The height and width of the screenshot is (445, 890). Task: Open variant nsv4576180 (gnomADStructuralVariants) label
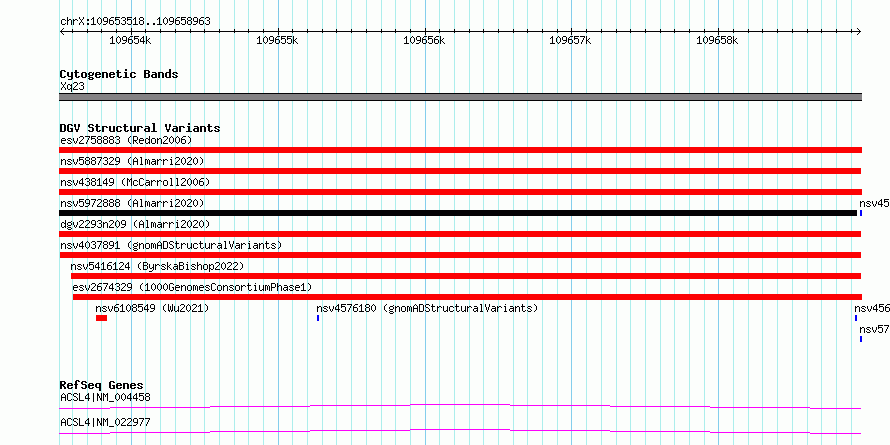coord(427,308)
